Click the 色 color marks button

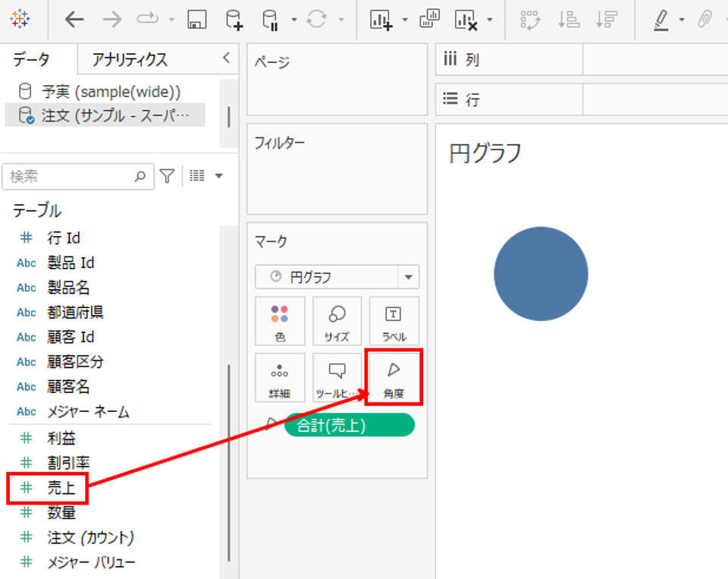280,321
